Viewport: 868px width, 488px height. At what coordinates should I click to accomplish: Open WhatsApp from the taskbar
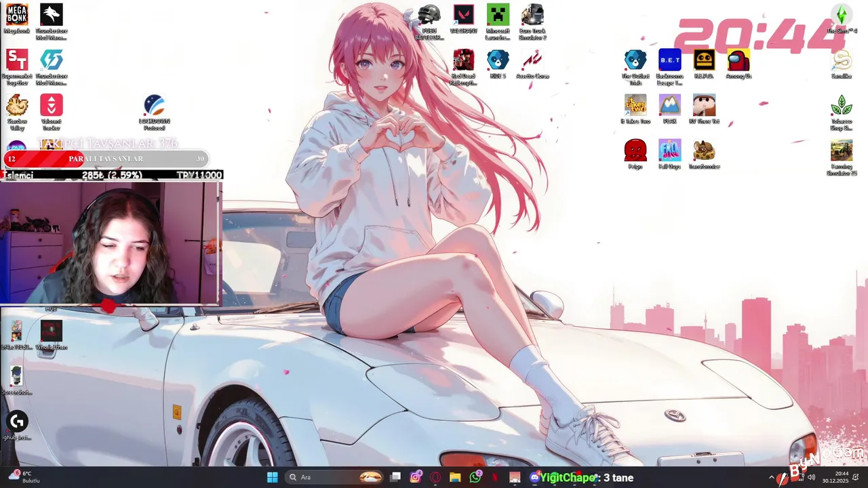(x=475, y=477)
